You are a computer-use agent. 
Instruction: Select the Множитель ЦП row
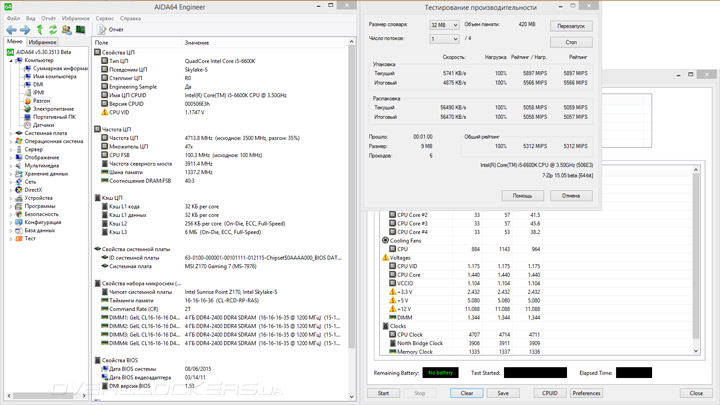pos(220,146)
